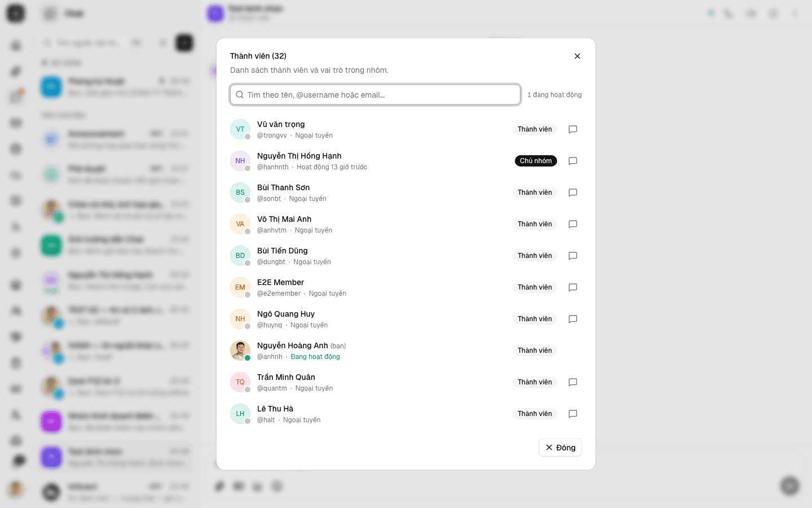Message Nguyễn Thị Hồng Hạnh via chat icon

click(573, 161)
